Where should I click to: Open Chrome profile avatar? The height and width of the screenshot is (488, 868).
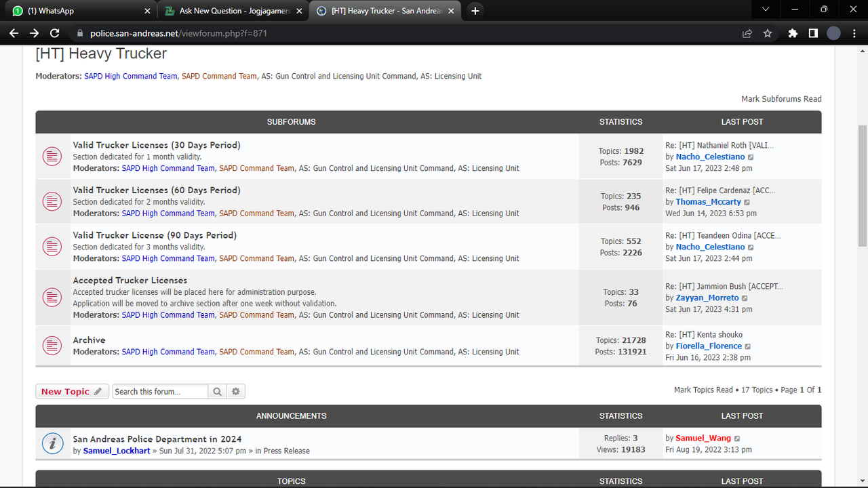(833, 33)
